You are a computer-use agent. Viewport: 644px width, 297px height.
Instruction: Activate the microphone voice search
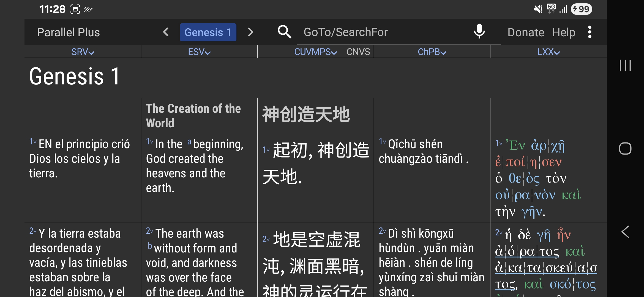click(479, 32)
